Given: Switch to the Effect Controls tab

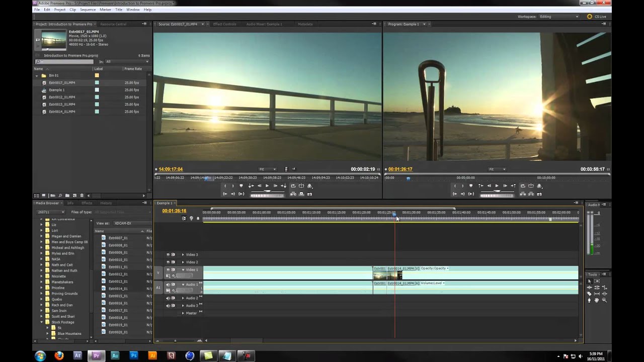Looking at the screenshot, I should [x=224, y=24].
